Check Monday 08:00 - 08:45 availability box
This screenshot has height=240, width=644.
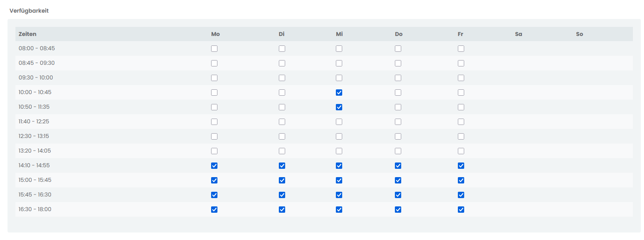pos(214,49)
